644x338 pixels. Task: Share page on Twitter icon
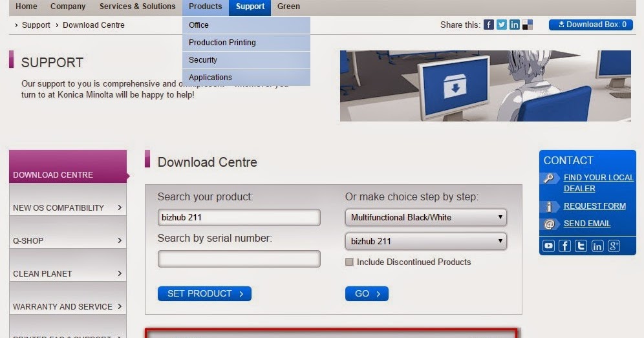[502, 25]
